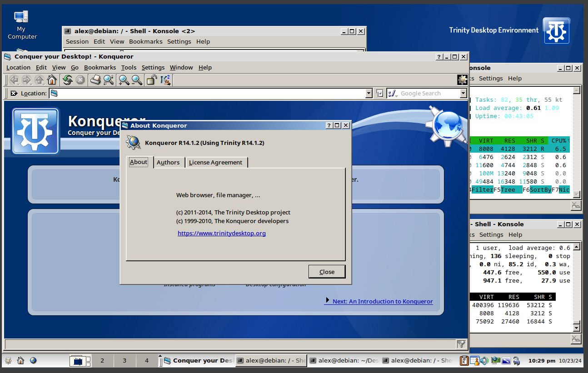Click the My Computer desktop icon
Image resolution: width=588 pixels, height=373 pixels.
coord(21,25)
